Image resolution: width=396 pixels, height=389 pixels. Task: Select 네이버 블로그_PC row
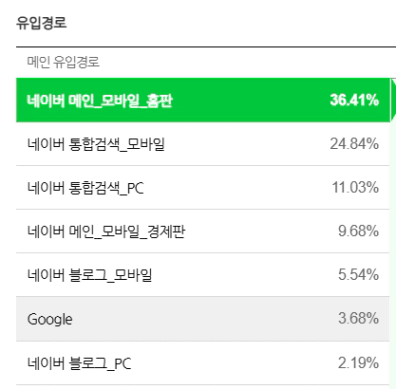tap(203, 363)
